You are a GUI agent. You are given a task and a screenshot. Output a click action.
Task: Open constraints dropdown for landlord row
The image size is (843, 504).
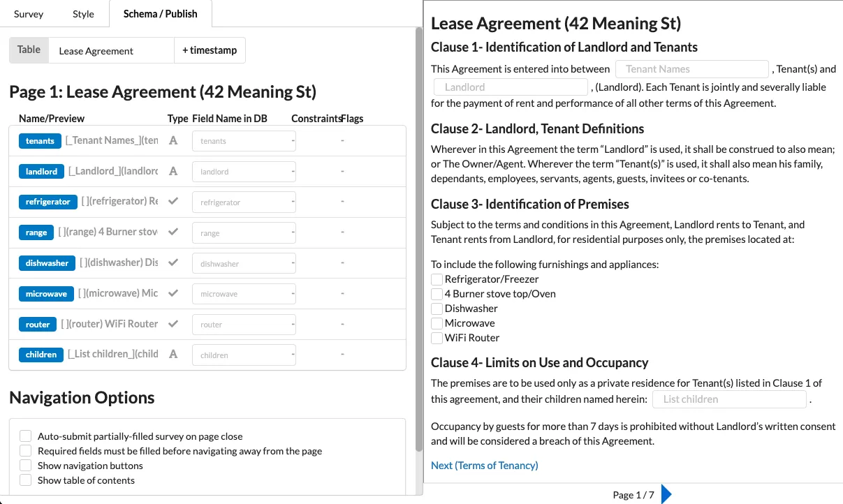pyautogui.click(x=293, y=171)
